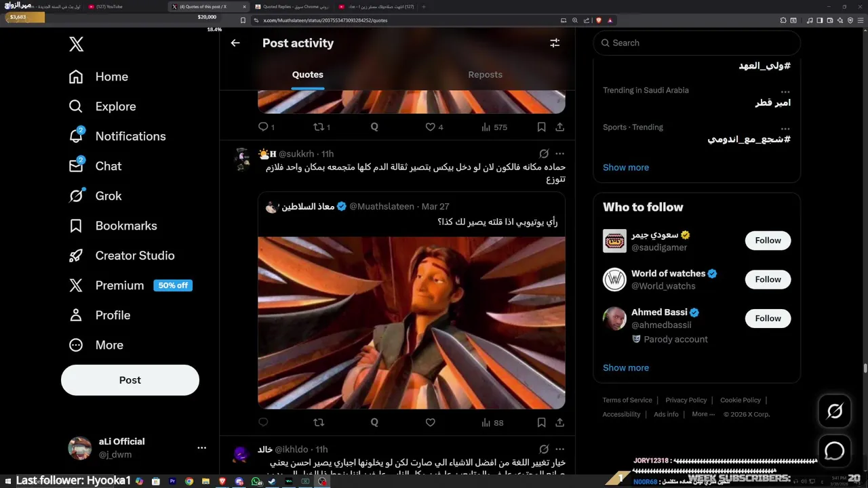868x488 pixels.
Task: Open quoted post by @Muathslateen
Action: pos(411,301)
